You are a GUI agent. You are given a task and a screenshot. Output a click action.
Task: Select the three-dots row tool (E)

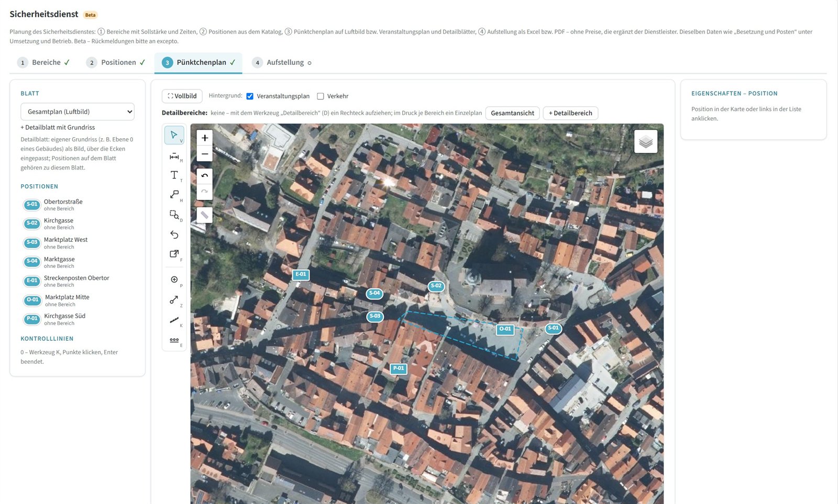click(x=174, y=340)
